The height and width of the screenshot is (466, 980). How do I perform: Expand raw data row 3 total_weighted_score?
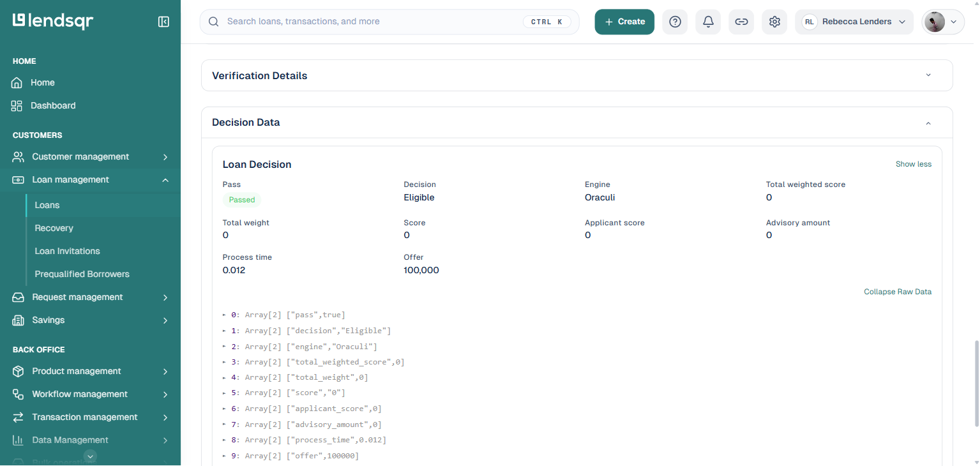(x=224, y=362)
